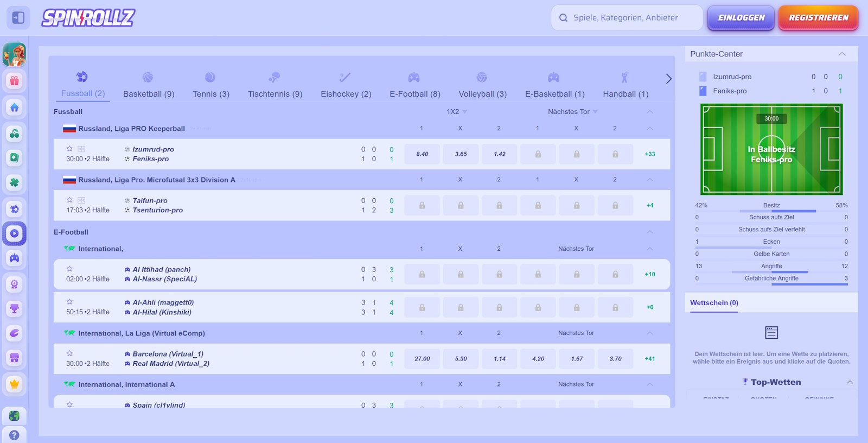Open the cherry slots icon in sidebar
This screenshot has height=443, width=868.
tap(15, 133)
